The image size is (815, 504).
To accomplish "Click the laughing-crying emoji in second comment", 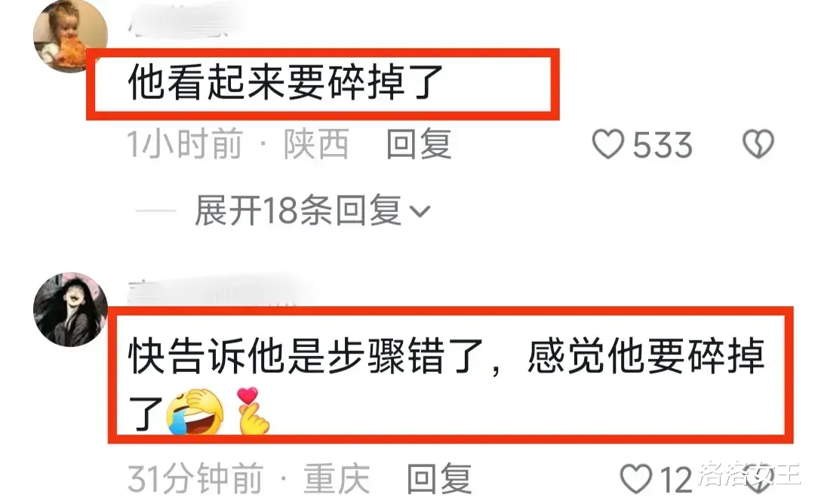I will tap(195, 411).
